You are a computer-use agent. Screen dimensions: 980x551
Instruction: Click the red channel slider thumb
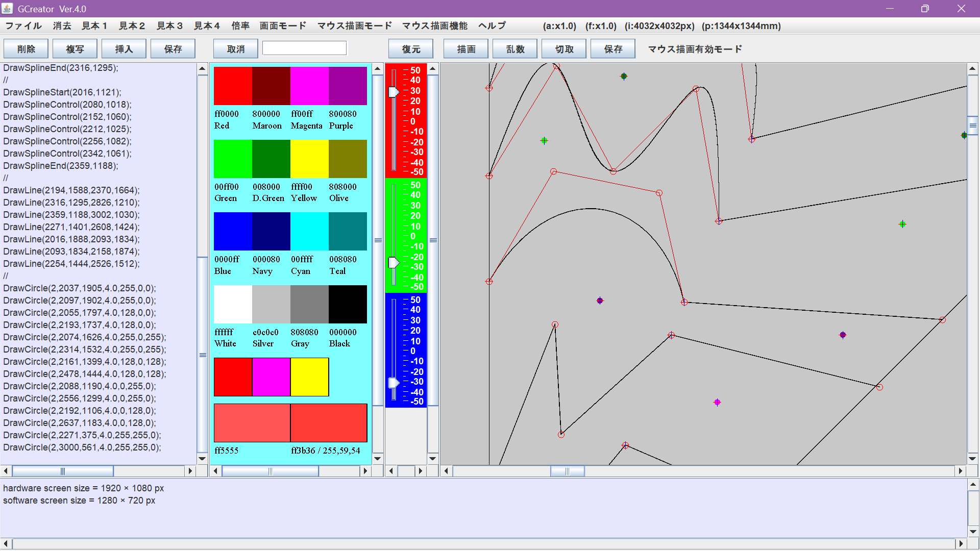394,92
